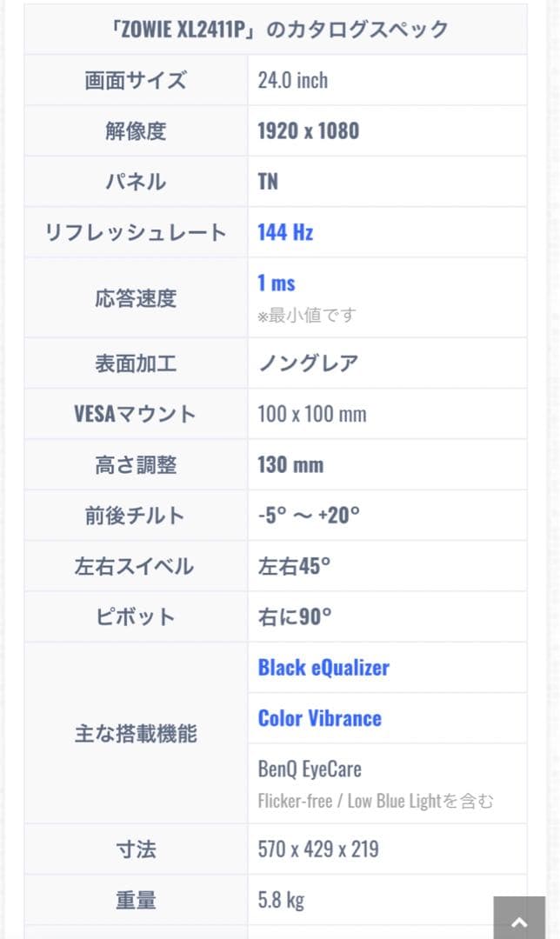
Task: Select the ノングレア surface finish value
Action: 308,363
